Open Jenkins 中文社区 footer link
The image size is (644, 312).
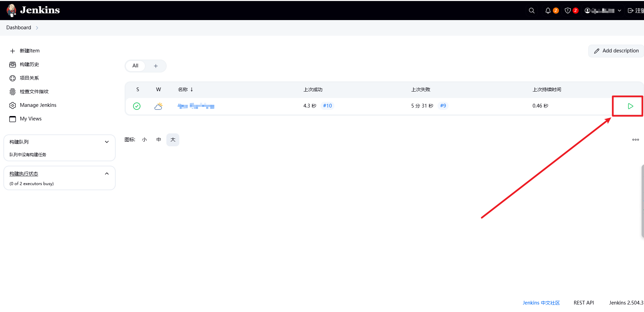[541, 303]
